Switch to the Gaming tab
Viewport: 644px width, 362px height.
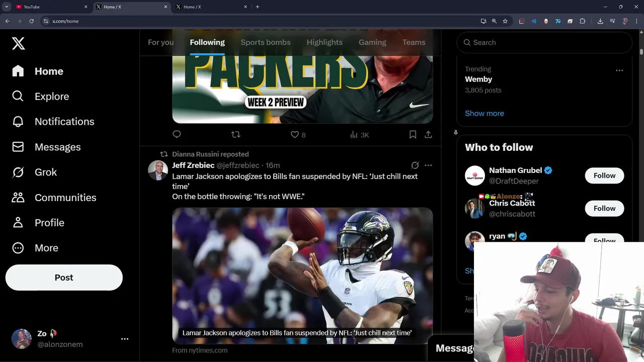tap(372, 42)
